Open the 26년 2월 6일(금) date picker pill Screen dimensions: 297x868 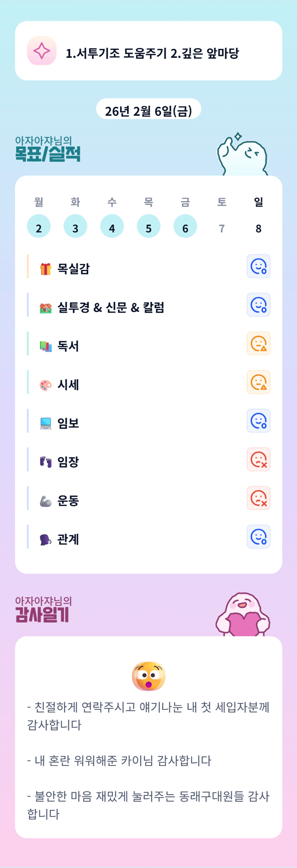148,109
